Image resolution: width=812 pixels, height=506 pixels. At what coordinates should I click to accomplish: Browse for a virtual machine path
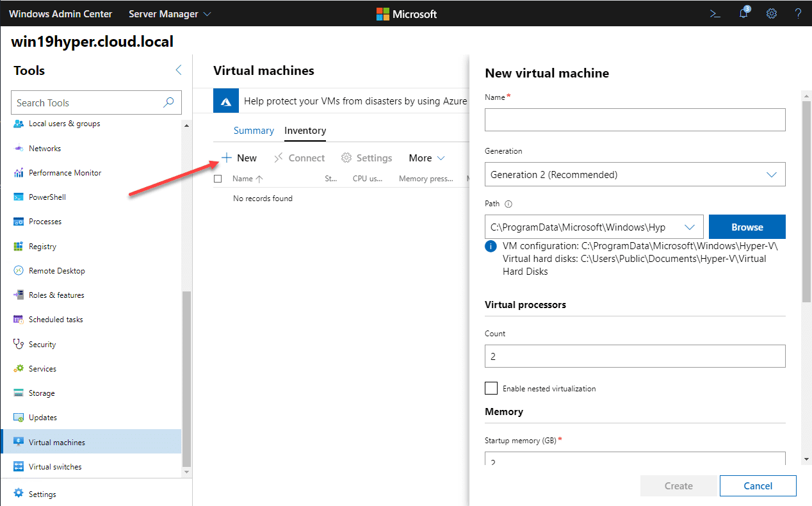pos(747,227)
